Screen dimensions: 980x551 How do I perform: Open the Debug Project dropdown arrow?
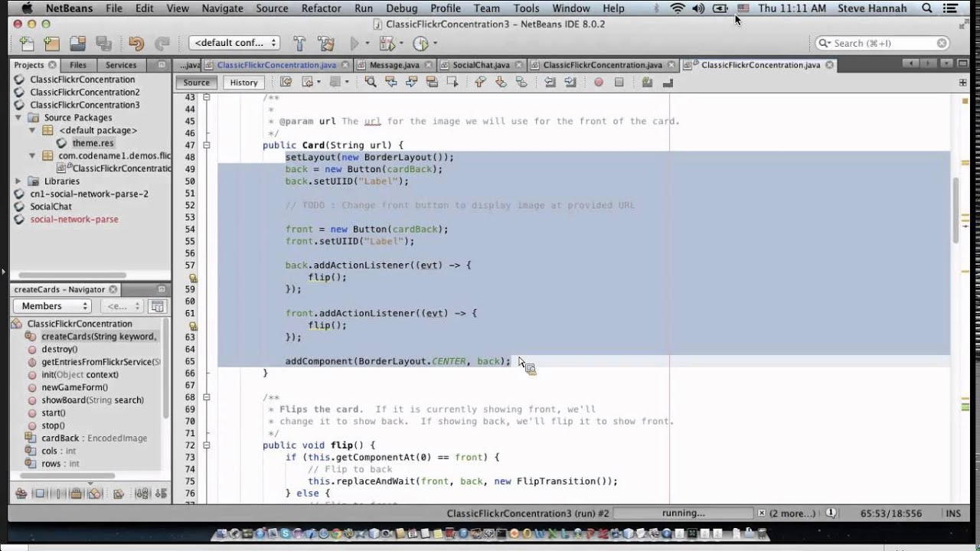pyautogui.click(x=400, y=44)
